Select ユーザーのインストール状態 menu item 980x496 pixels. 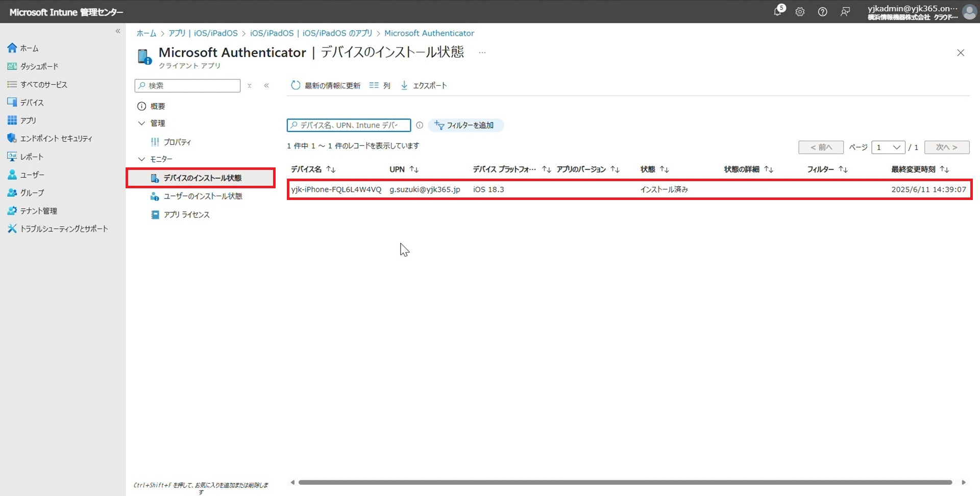coord(203,196)
